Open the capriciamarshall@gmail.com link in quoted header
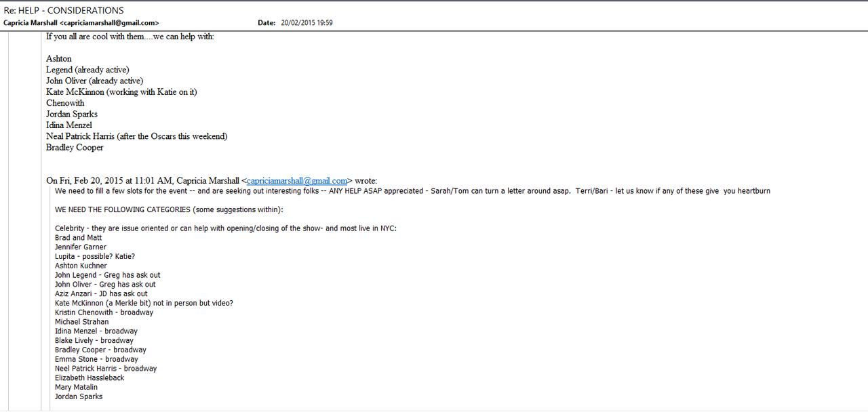Screen dimensions: 868x412 coord(297,181)
